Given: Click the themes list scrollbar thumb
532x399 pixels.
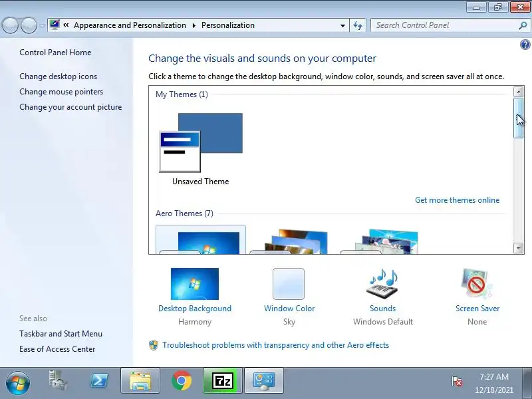Looking at the screenshot, I should click(518, 118).
